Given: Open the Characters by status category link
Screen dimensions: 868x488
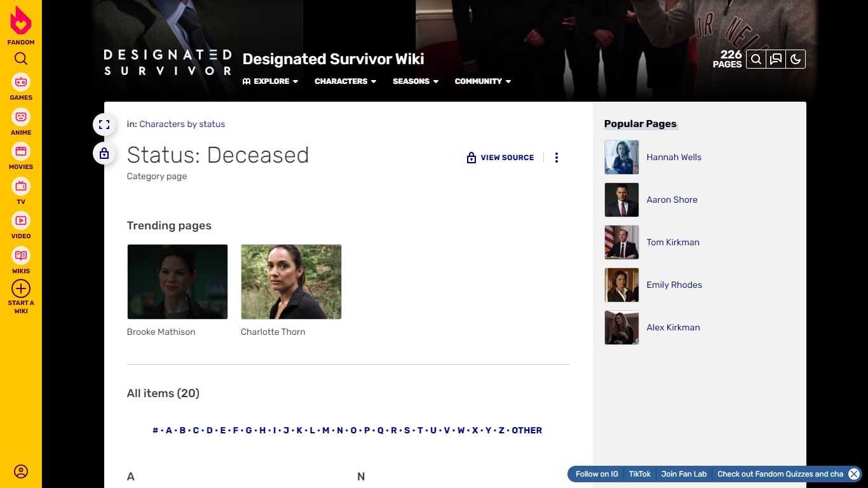Looking at the screenshot, I should (x=182, y=124).
